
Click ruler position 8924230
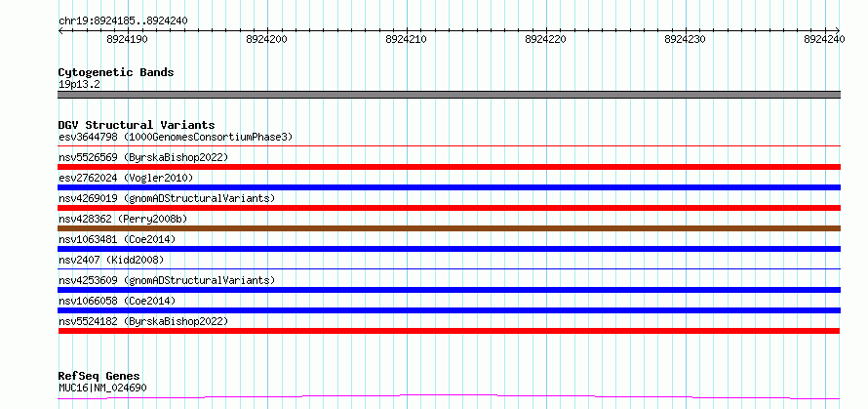pos(686,39)
